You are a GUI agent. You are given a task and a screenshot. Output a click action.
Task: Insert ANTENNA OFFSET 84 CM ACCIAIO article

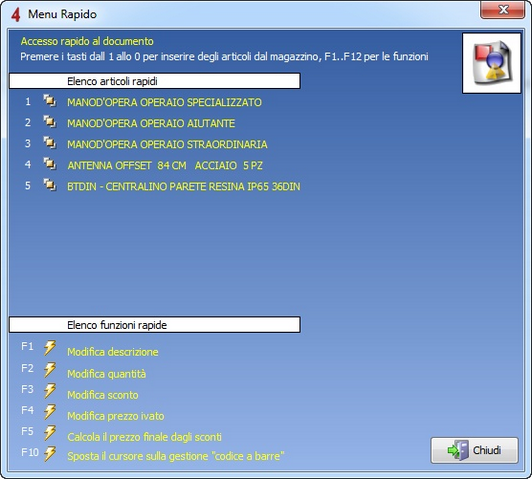click(x=165, y=166)
